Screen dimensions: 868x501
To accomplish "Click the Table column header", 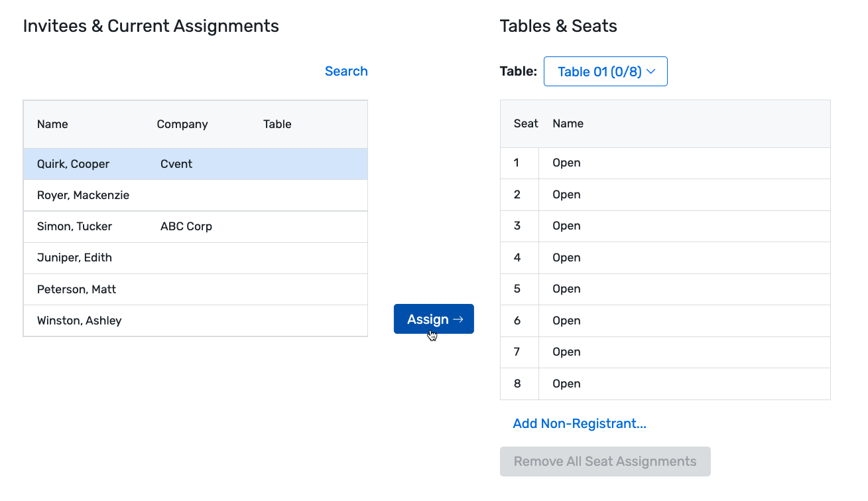I will point(277,123).
